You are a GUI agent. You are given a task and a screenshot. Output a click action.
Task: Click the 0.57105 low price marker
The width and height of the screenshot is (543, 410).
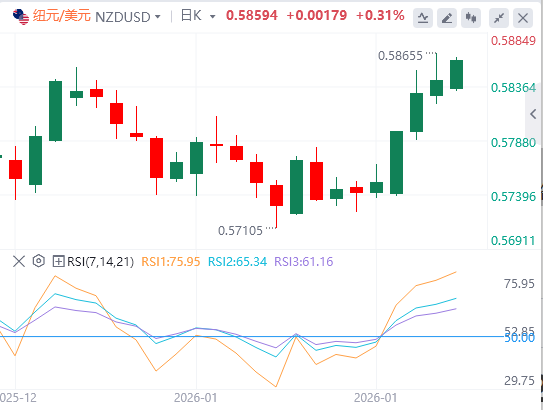(x=240, y=231)
